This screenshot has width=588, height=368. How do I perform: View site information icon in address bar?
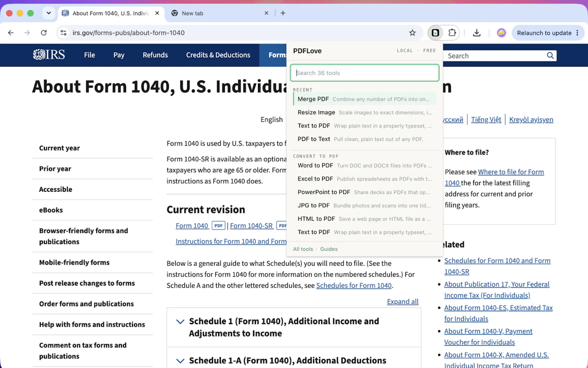[x=64, y=33]
